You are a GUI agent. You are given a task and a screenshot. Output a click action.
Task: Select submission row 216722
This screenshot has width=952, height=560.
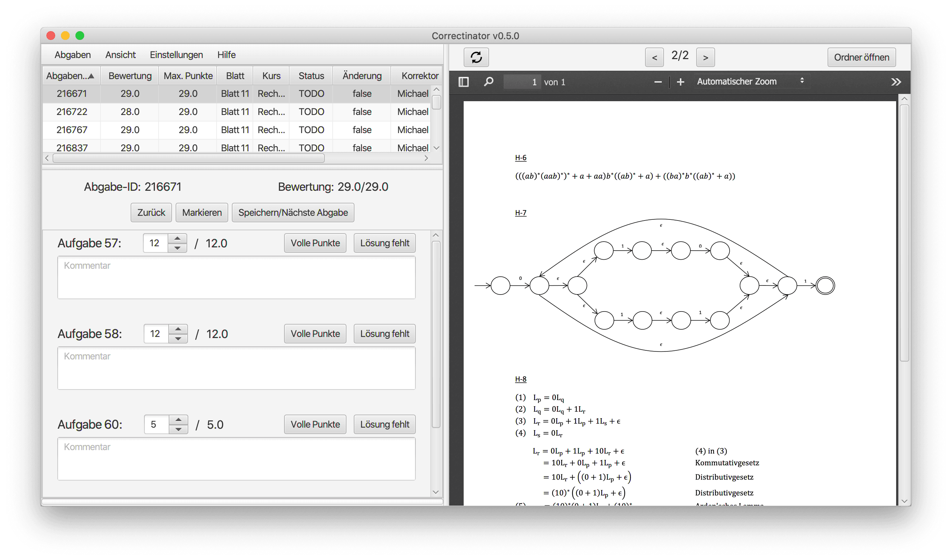pos(237,112)
